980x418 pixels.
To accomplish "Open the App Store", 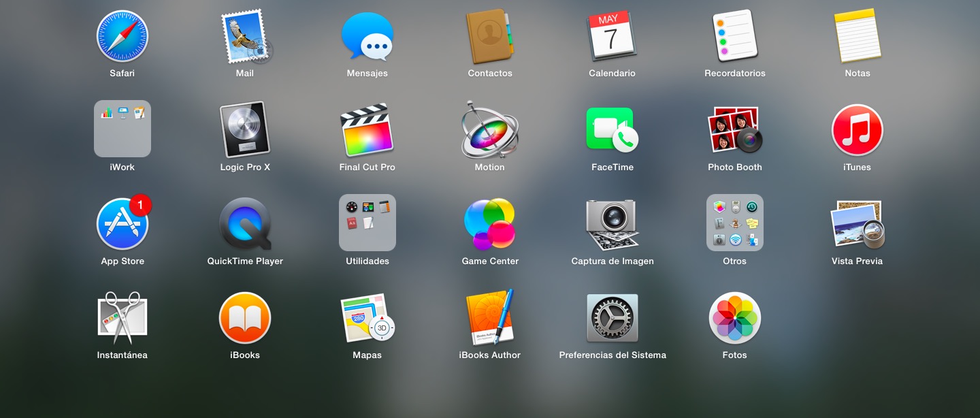I will 122,223.
